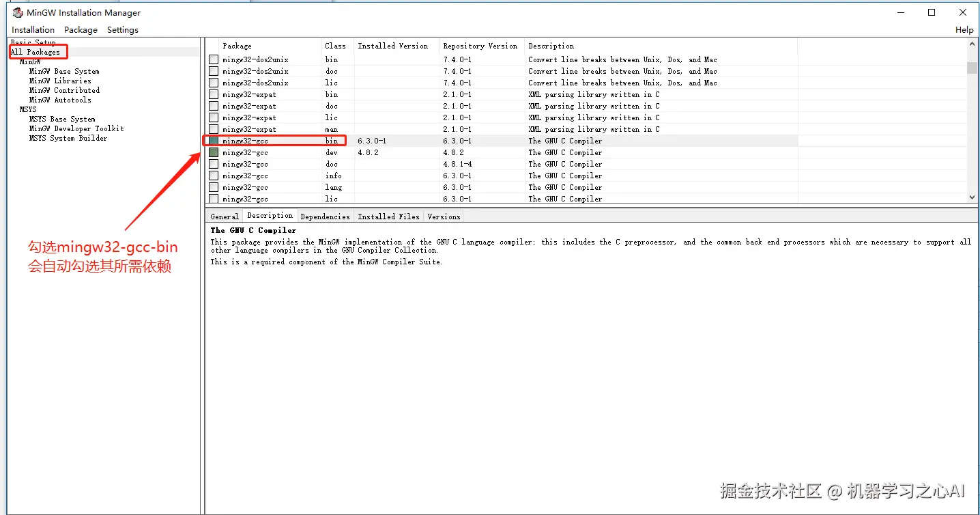Select MinGW Developer Toolkit
Viewport: 980px width, 515px height.
(x=76, y=128)
